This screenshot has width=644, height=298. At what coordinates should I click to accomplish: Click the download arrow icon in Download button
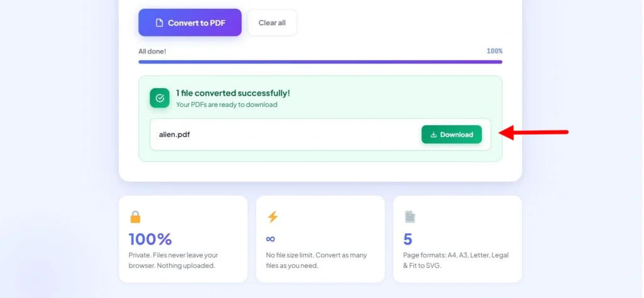[x=433, y=135]
